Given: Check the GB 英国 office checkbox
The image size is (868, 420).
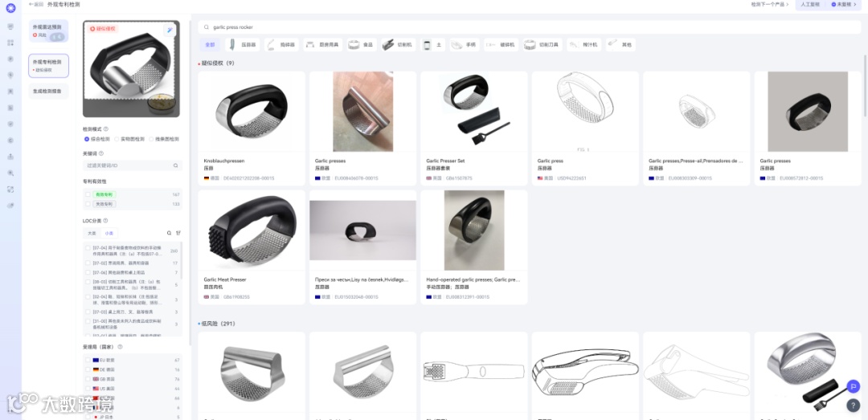Looking at the screenshot, I should coord(88,379).
